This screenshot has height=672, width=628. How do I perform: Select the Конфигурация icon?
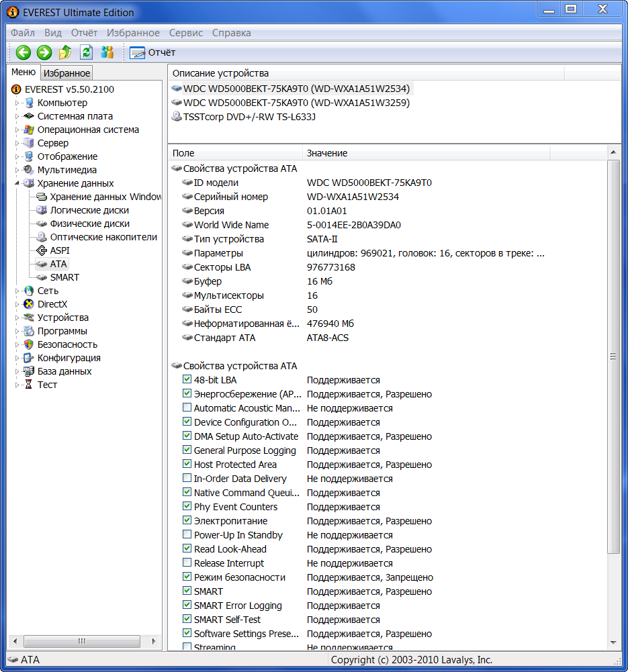point(29,358)
